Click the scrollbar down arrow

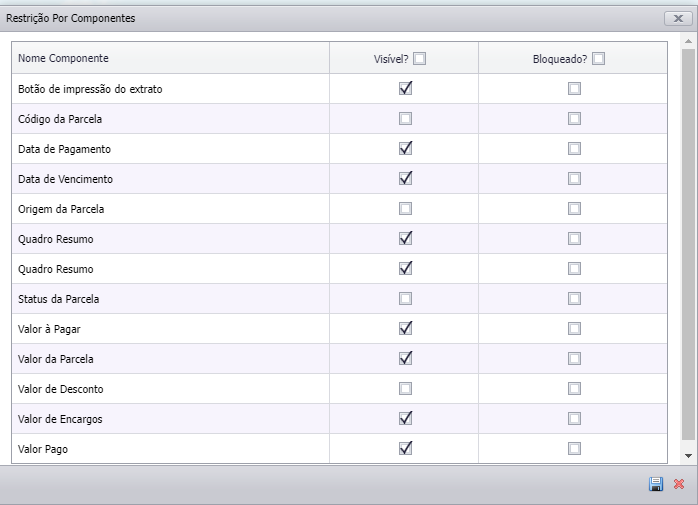click(x=688, y=456)
